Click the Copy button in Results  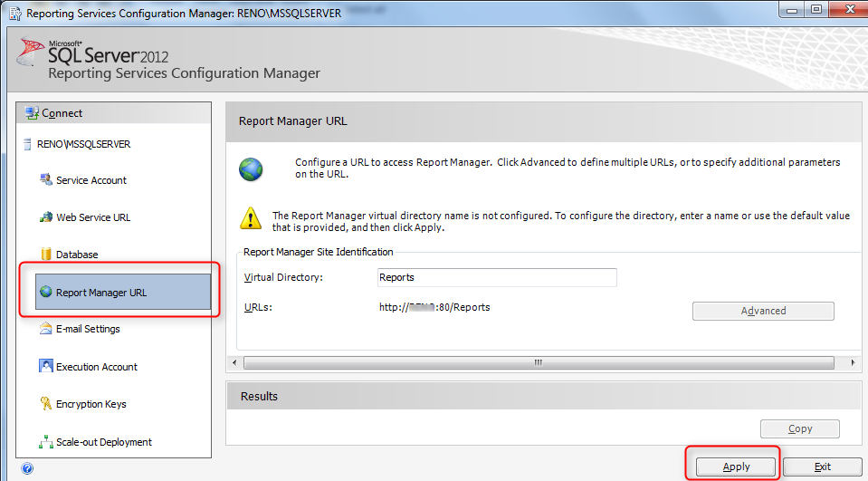point(800,428)
